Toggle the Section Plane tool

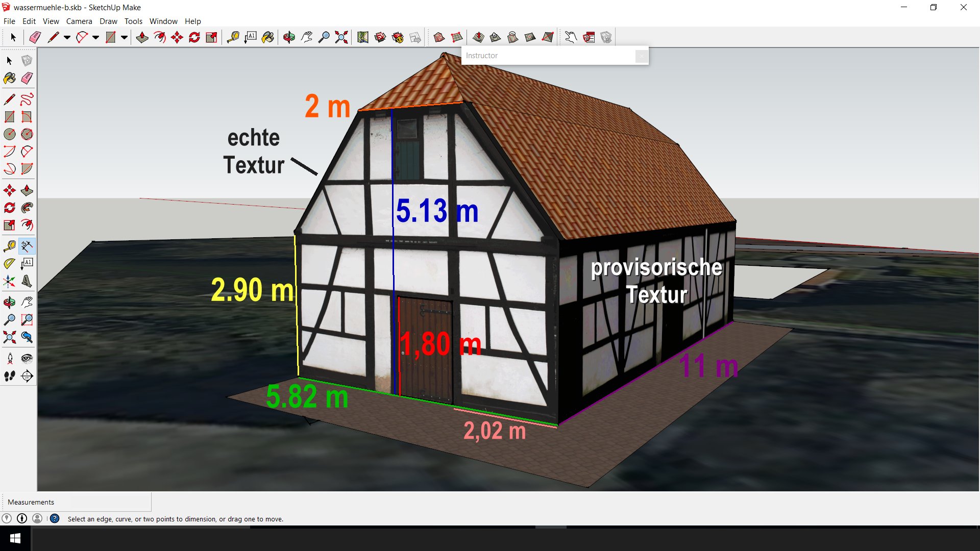(x=27, y=376)
